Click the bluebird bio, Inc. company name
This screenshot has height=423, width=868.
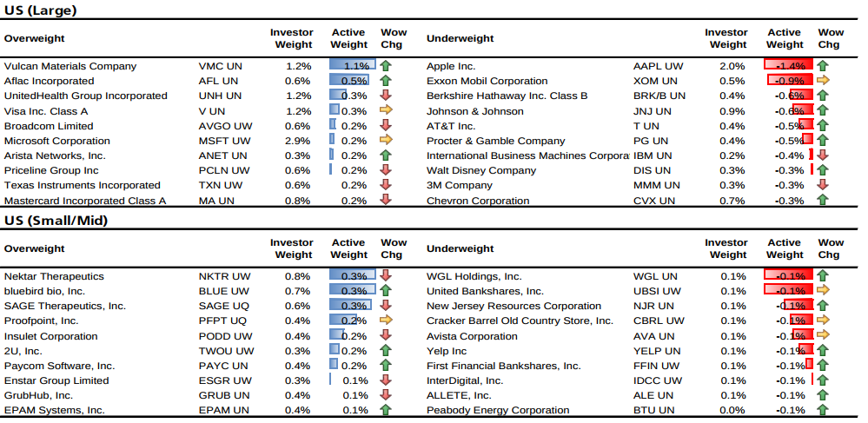tap(44, 291)
